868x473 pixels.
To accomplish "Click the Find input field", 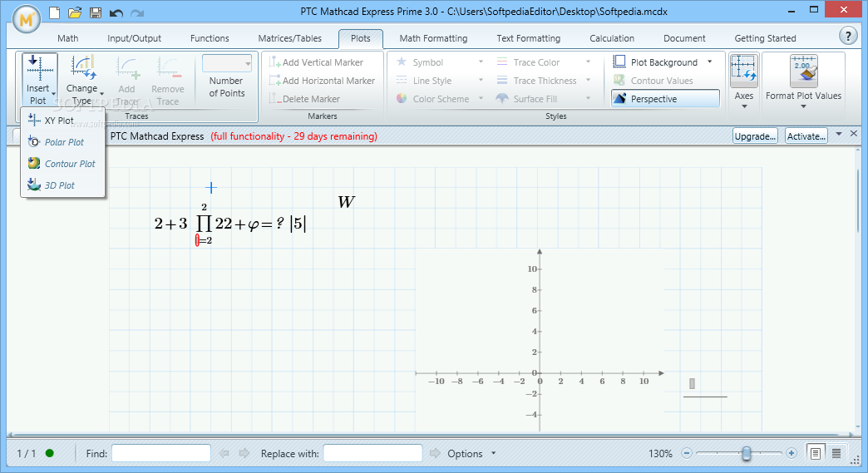I will 161,453.
